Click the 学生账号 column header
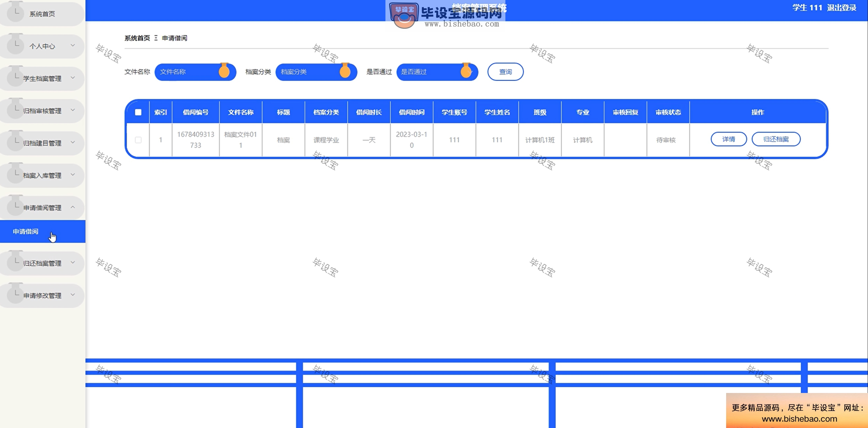 coord(454,112)
